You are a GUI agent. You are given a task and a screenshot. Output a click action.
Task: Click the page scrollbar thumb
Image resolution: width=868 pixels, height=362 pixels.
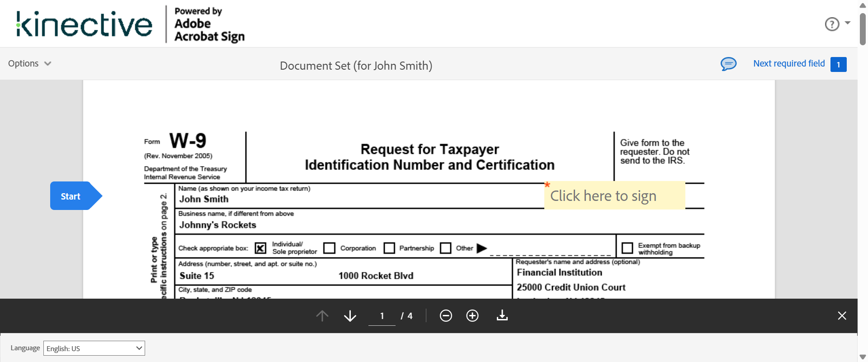863,29
